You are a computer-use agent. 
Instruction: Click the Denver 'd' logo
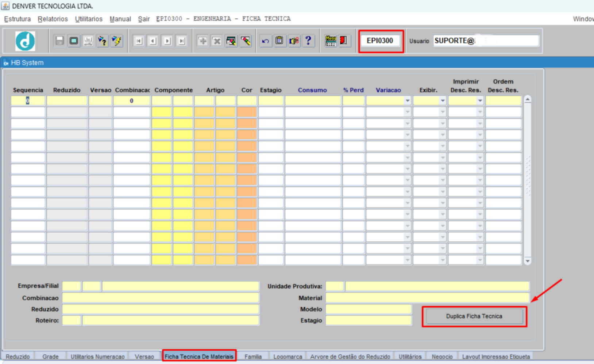point(25,41)
